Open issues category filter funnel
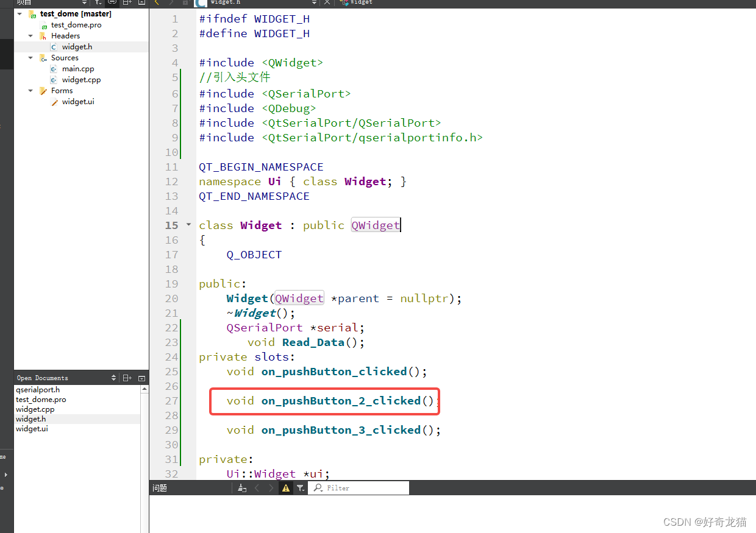The height and width of the screenshot is (533, 756). pos(301,488)
